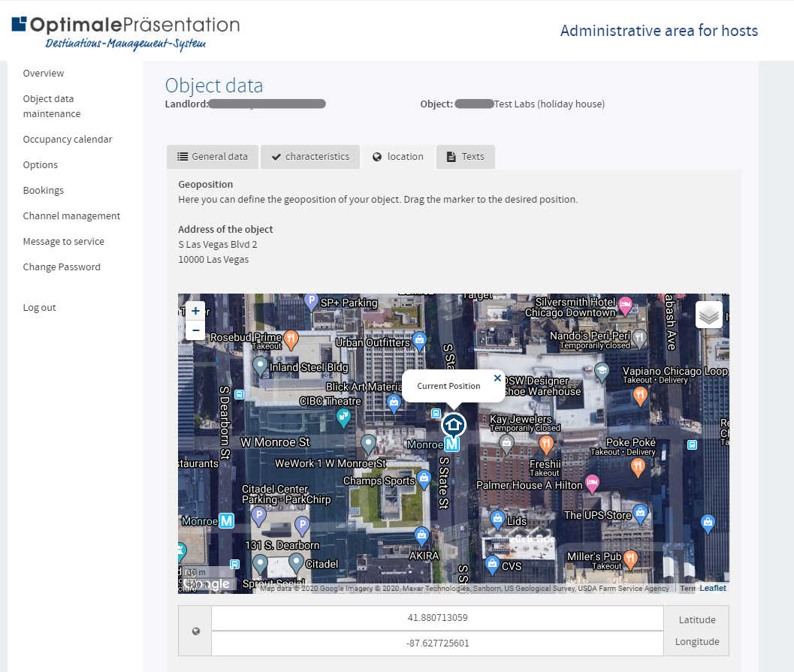Click the Miller's Pub restaurant pin
The image size is (794, 672).
click(x=630, y=559)
